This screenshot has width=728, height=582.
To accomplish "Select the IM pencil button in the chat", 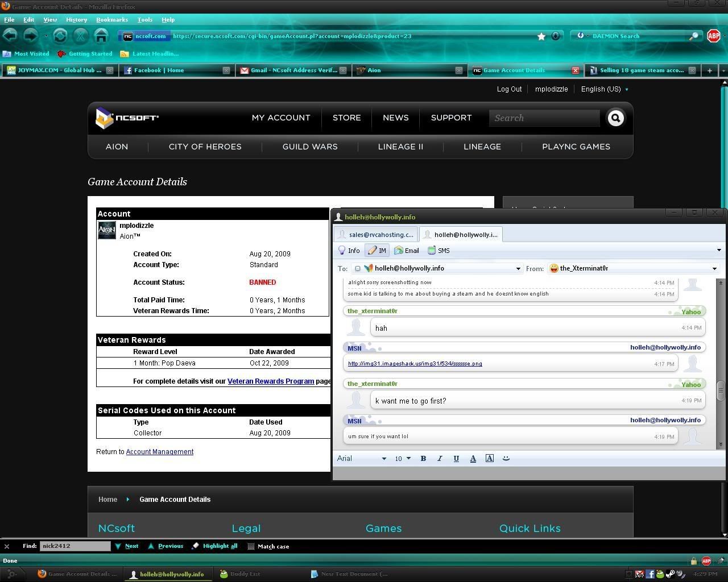I will (x=377, y=250).
